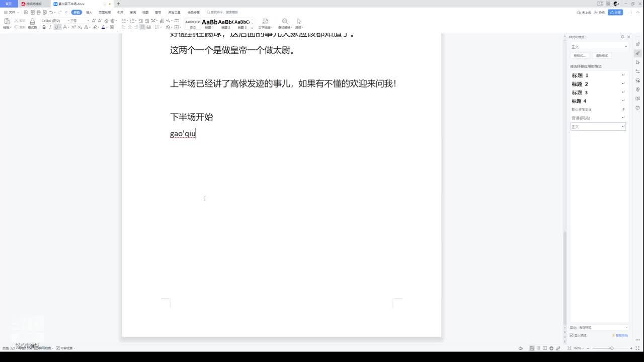Click the 智能排版 smart layout link
The image size is (644, 362).
[620, 335]
